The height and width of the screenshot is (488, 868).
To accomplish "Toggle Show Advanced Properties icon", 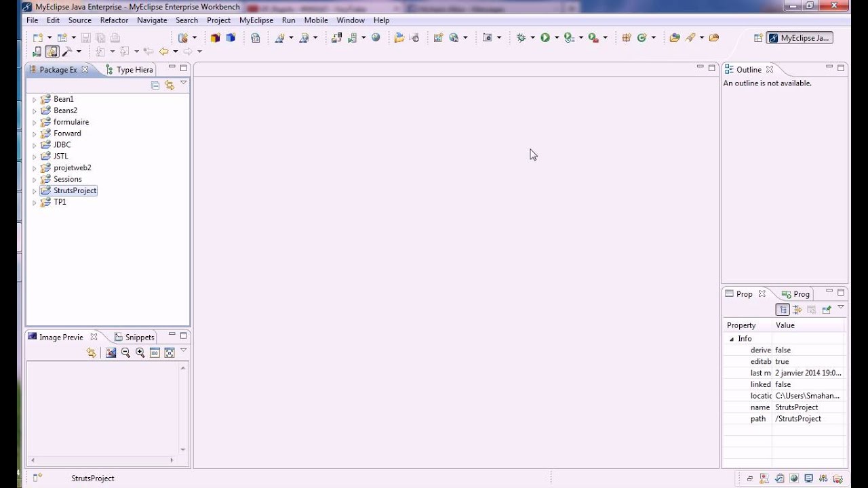I will tap(797, 310).
